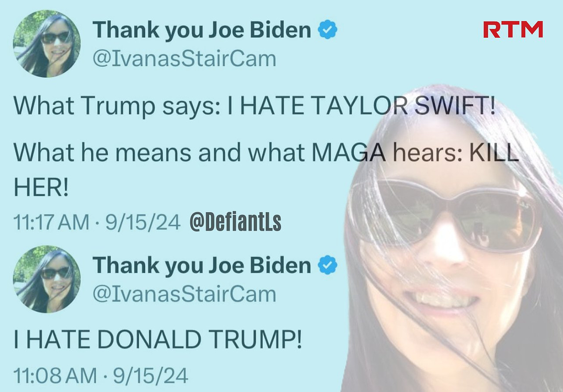The height and width of the screenshot is (392, 563).
Task: Click the line 'What he means and what MAGA hears'
Action: [238, 153]
